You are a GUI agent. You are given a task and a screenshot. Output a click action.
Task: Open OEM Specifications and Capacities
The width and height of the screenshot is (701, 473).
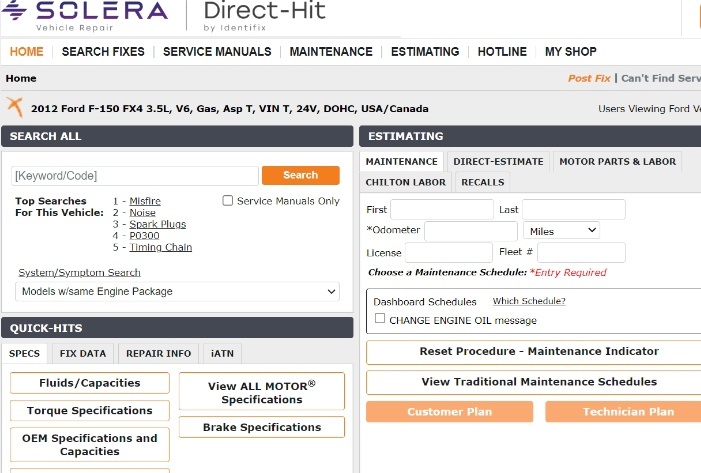[x=90, y=444]
